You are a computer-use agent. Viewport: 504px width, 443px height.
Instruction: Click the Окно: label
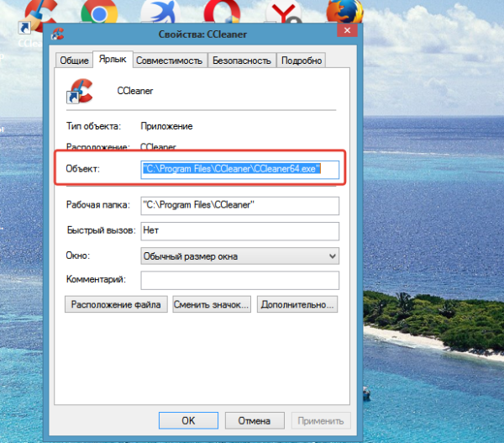coord(78,256)
